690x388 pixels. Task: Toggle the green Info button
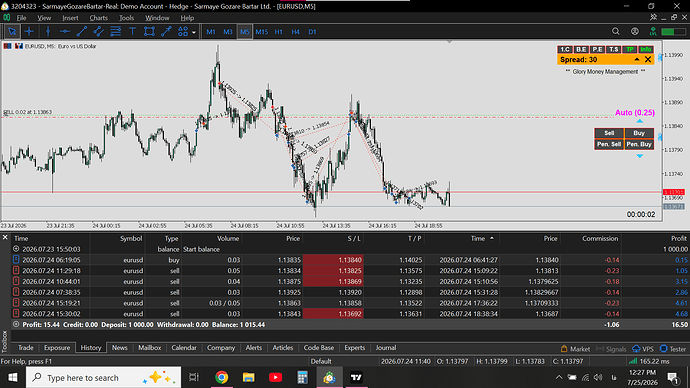[646, 49]
